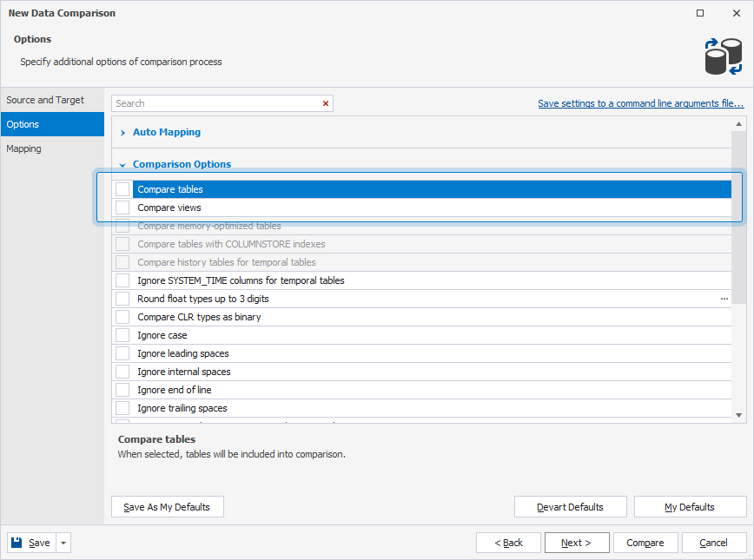Screen dimensions: 754x560
Task: Enable the Compare views checkbox
Action: point(122,208)
